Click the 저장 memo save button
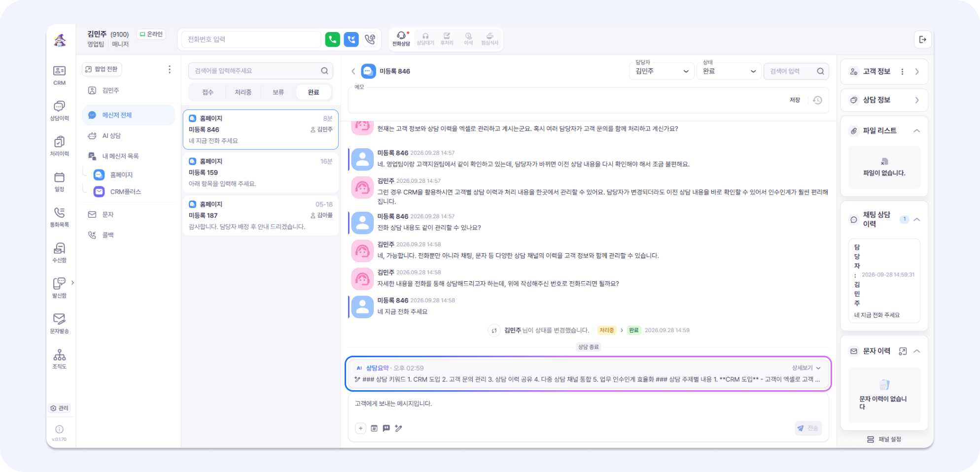 [x=795, y=100]
